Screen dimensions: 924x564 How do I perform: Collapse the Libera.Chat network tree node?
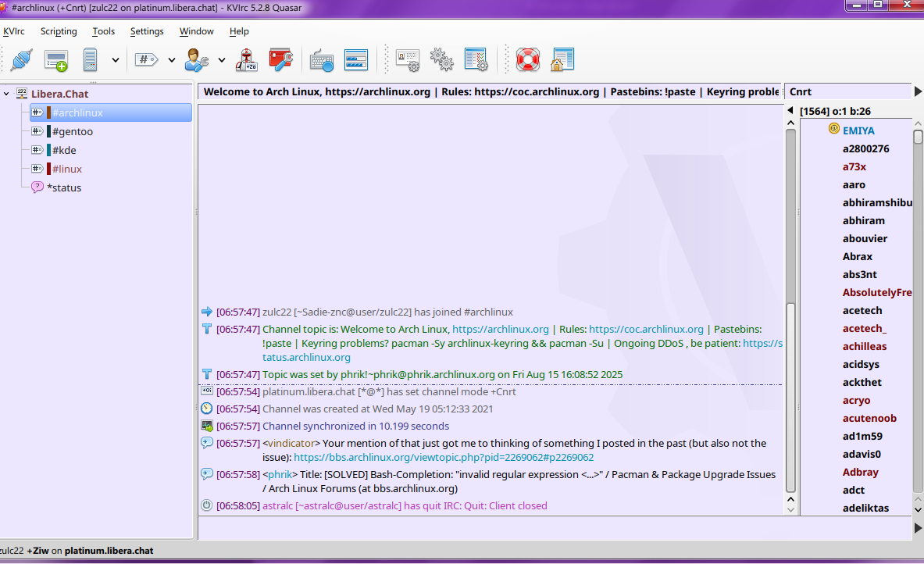click(x=7, y=94)
